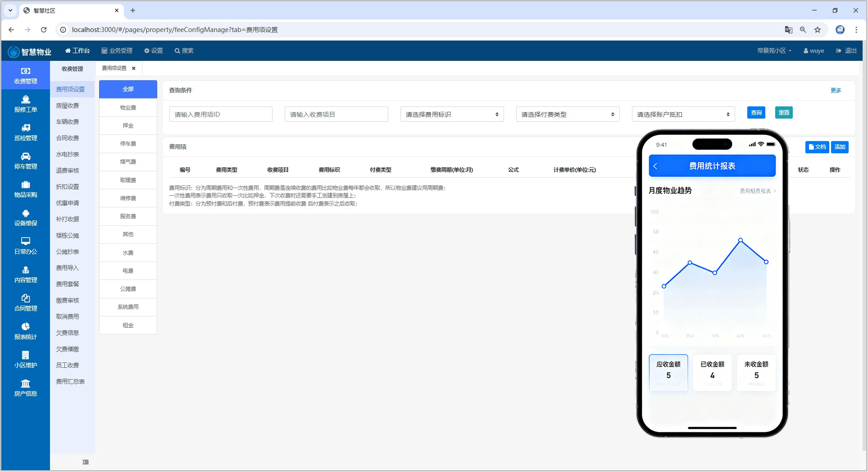Open 房屋收费 in the submenu
Viewport: 868px width, 472px height.
coord(68,105)
